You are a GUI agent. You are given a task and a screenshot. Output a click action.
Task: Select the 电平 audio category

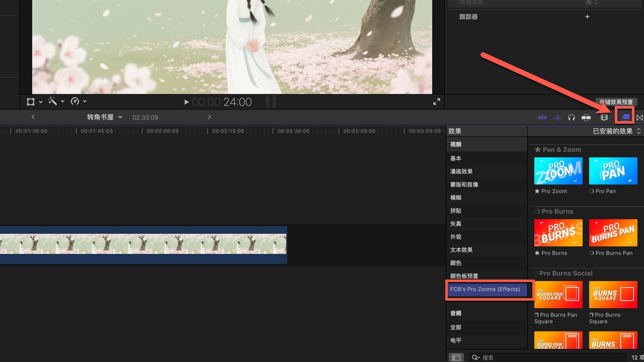coord(486,341)
